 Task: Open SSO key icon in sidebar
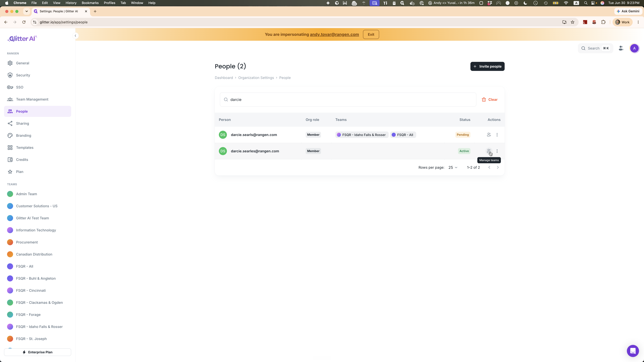point(10,87)
